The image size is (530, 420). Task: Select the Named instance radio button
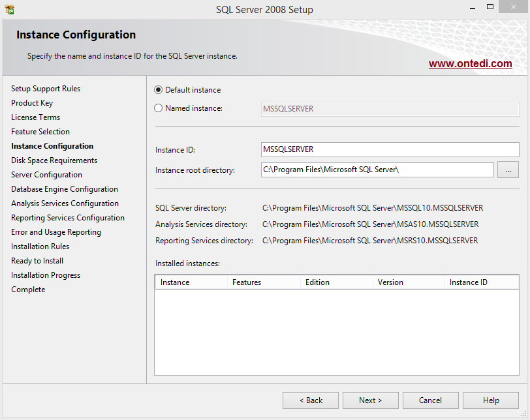tap(158, 108)
